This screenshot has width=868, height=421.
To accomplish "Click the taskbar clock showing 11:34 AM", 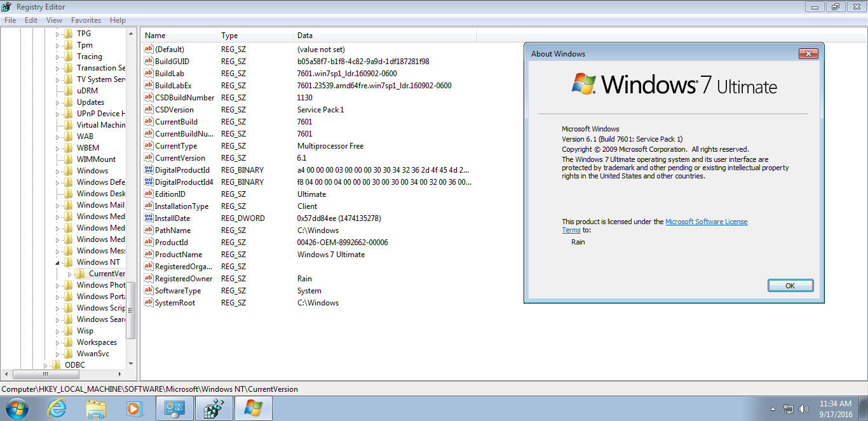I will click(836, 404).
